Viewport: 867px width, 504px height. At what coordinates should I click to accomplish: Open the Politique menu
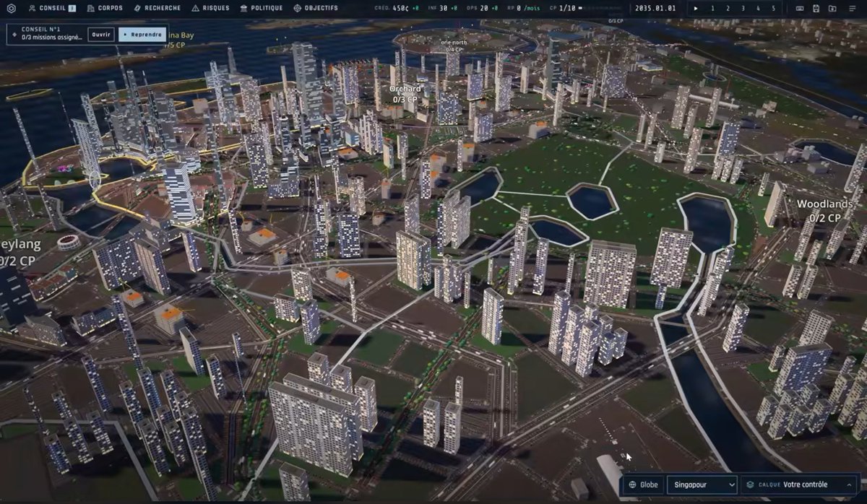click(x=262, y=8)
